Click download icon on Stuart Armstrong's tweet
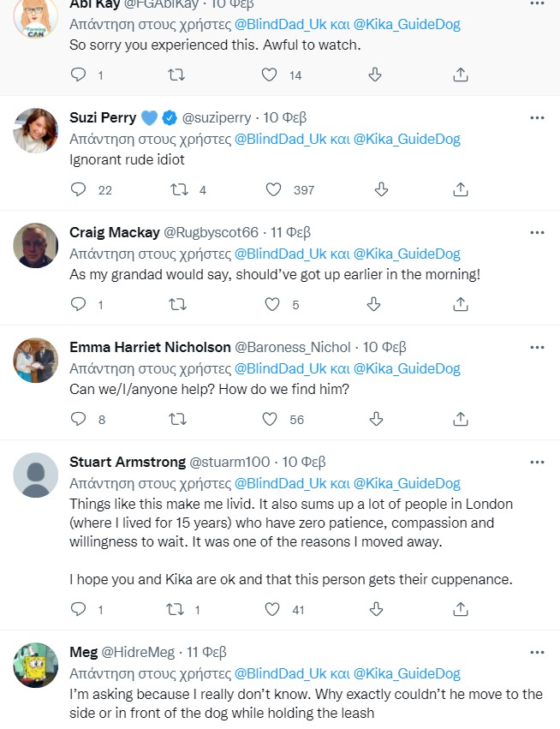 coord(374,609)
